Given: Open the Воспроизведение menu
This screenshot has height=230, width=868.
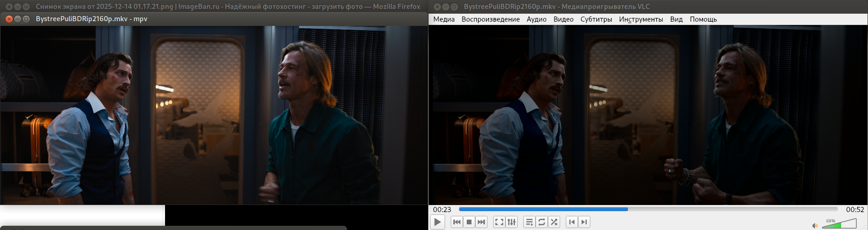Looking at the screenshot, I should coord(490,19).
